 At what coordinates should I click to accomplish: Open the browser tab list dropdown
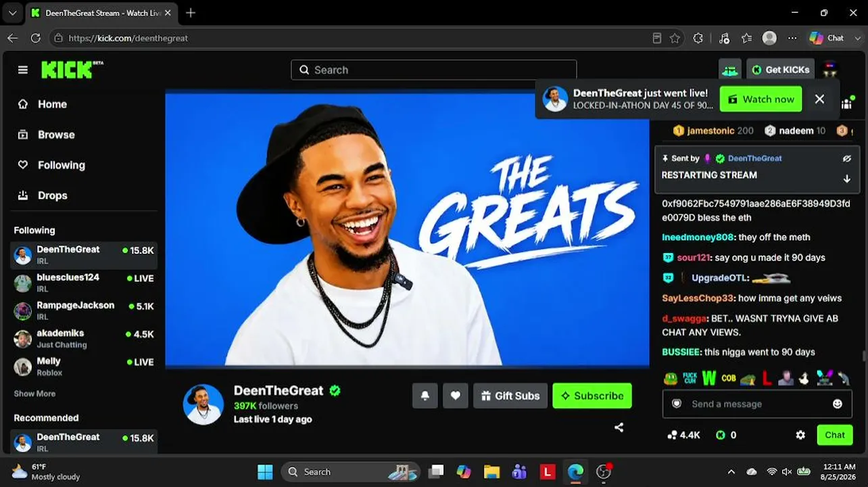(x=12, y=13)
